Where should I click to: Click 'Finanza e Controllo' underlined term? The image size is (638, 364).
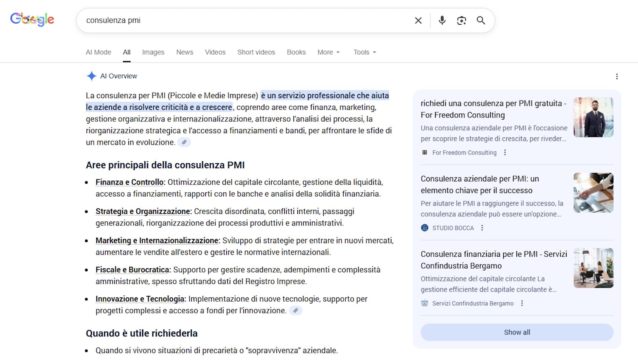pyautogui.click(x=129, y=182)
